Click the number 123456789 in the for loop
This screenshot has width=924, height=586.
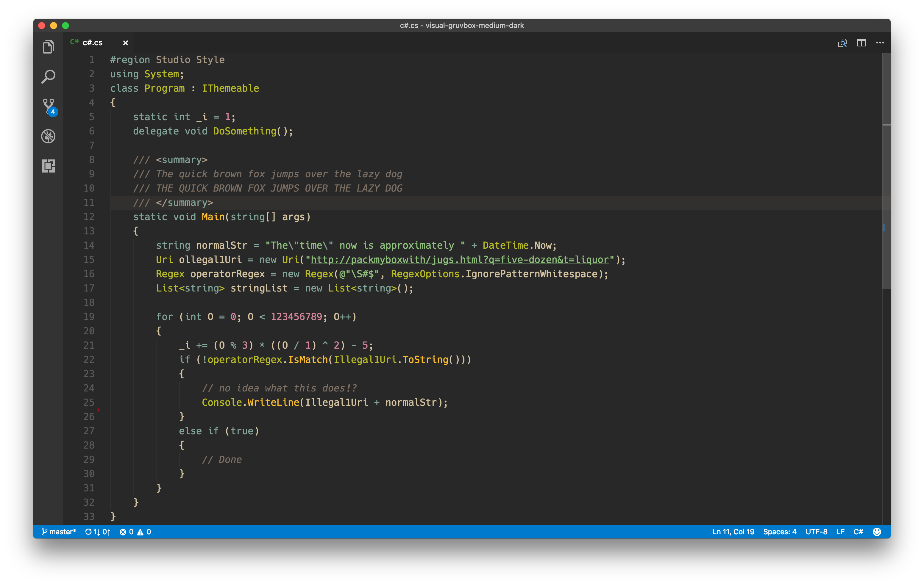[296, 317]
